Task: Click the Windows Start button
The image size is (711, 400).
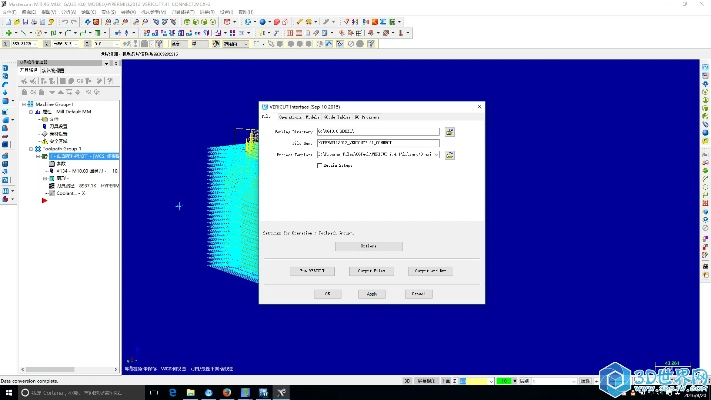Action: pos(7,393)
